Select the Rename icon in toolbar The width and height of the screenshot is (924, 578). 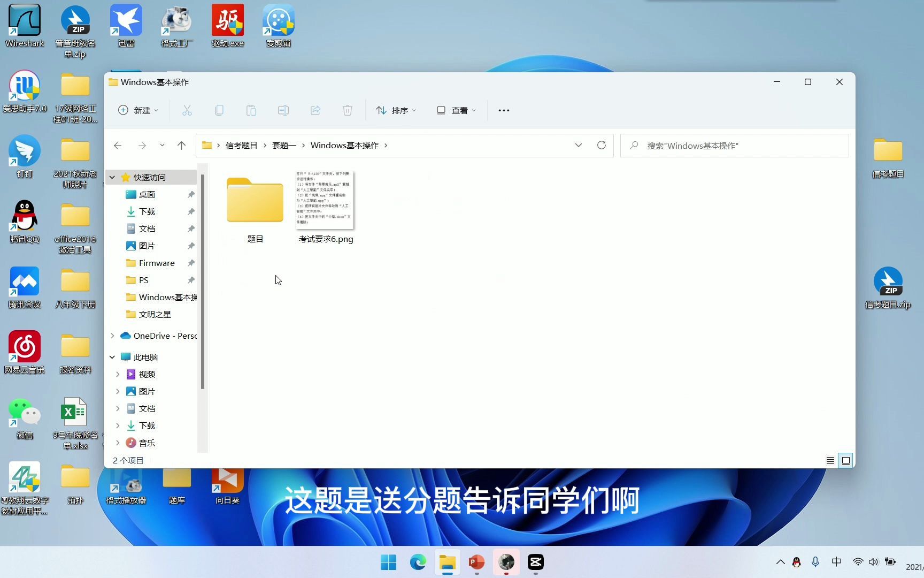click(x=283, y=110)
